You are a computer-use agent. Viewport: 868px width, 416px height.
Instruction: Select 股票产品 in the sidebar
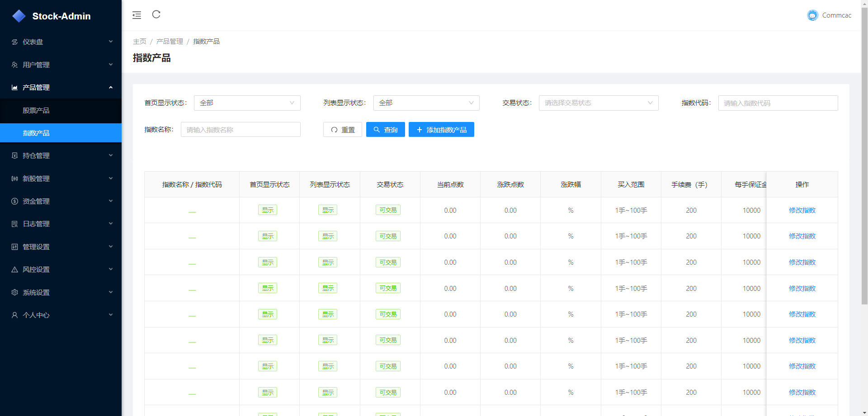[x=36, y=111]
